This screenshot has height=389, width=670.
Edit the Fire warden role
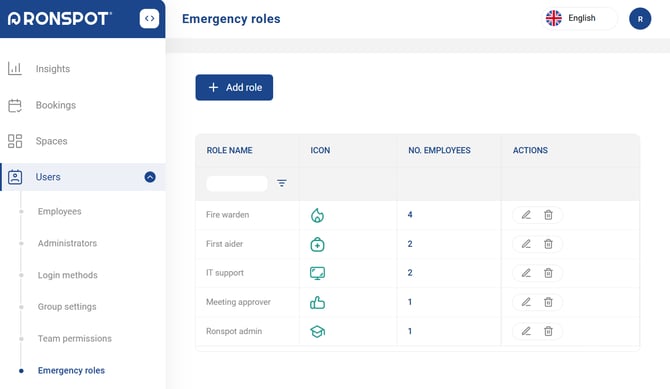(526, 215)
